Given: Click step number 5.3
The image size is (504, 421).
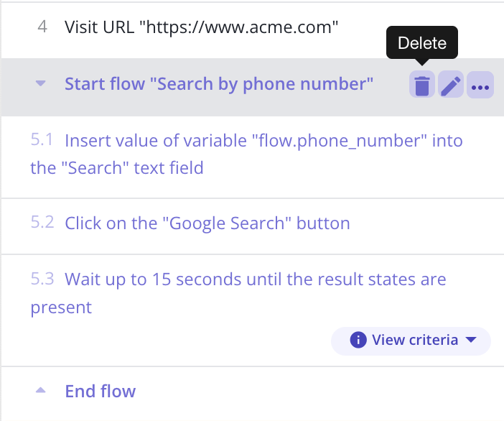Looking at the screenshot, I should click(x=42, y=278).
